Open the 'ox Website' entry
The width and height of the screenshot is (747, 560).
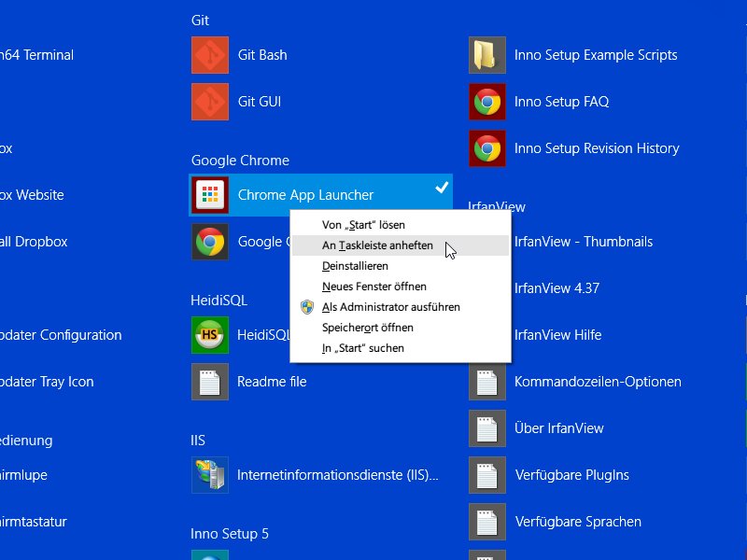[x=32, y=195]
